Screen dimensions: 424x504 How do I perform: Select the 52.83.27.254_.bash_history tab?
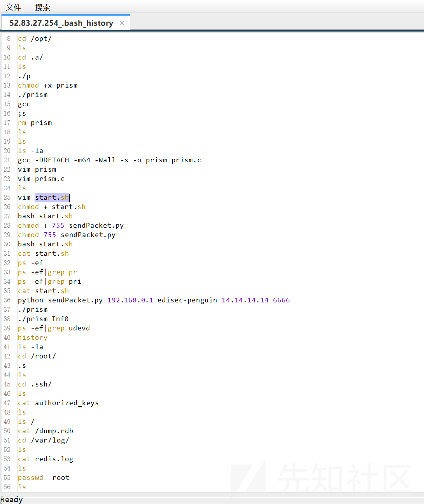point(61,23)
